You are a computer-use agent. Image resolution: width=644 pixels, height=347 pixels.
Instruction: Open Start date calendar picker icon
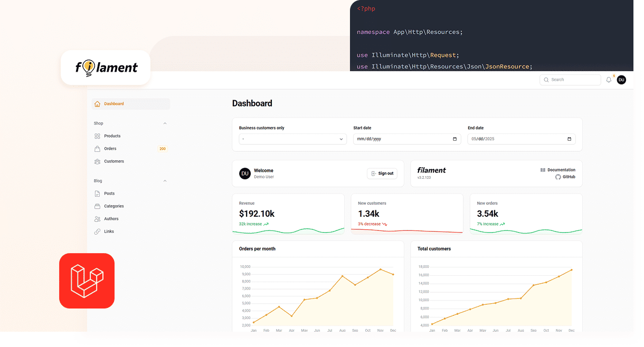coord(455,139)
